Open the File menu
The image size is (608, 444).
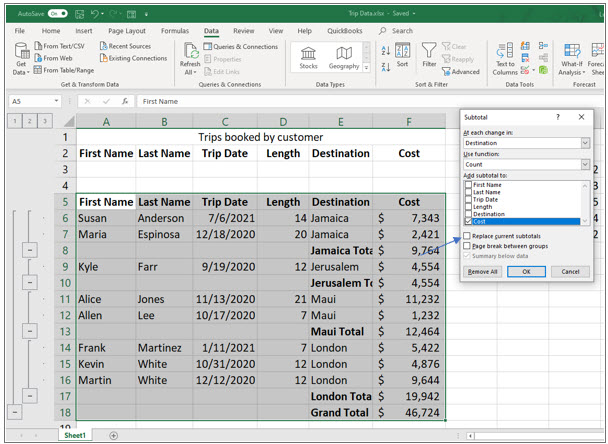(x=20, y=31)
